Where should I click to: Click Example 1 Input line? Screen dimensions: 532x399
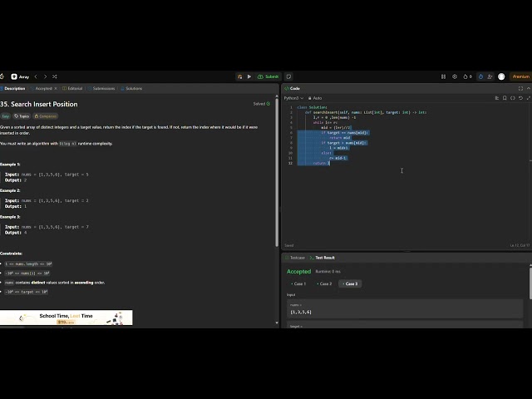[47, 175]
